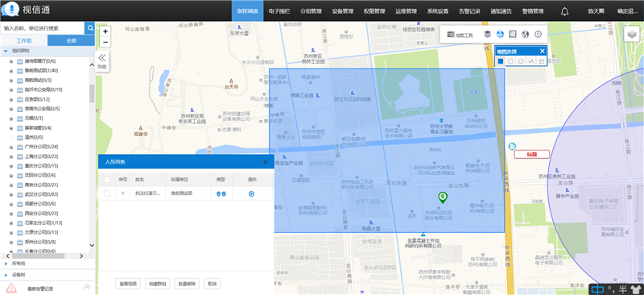Click the red 标题 label on map
Viewport: 644px width, 295px height.
(532, 155)
